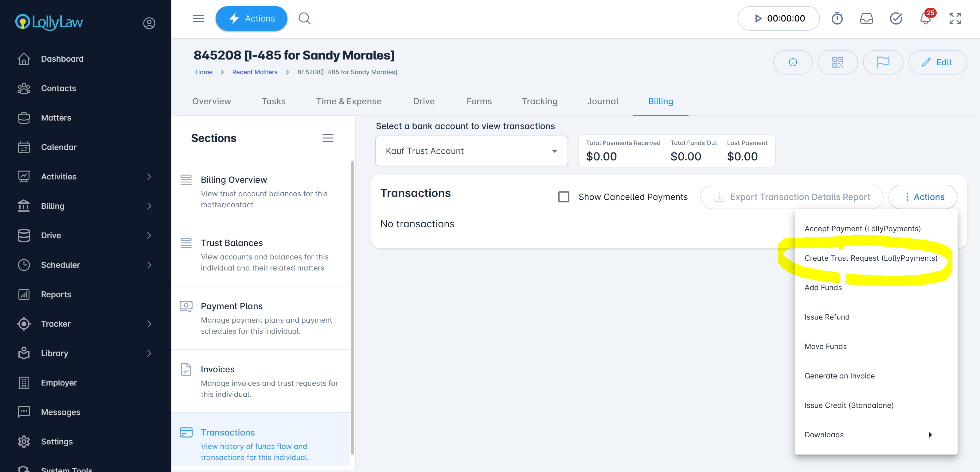Select Create Trust Request (LollyPayments)
This screenshot has height=472, width=980.
[x=870, y=258]
